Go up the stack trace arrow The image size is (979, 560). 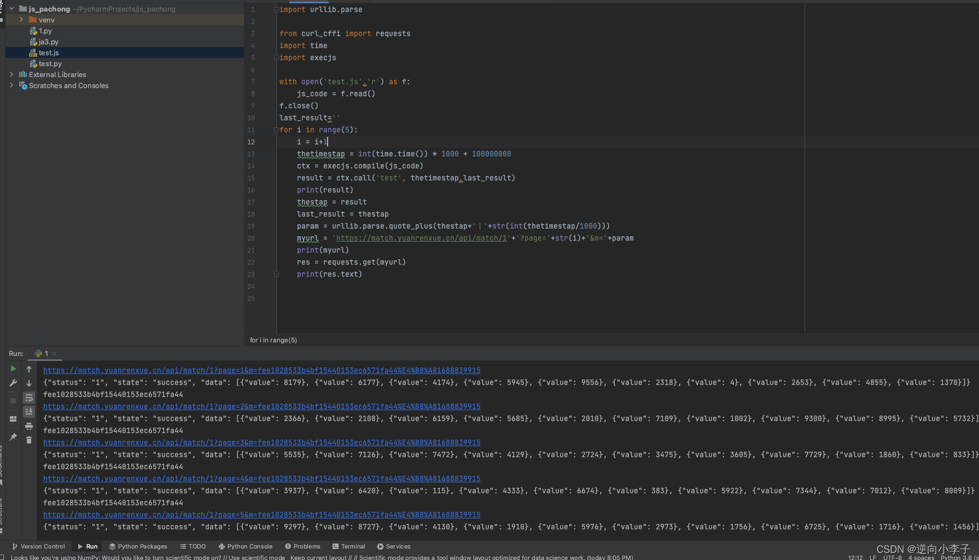(29, 369)
